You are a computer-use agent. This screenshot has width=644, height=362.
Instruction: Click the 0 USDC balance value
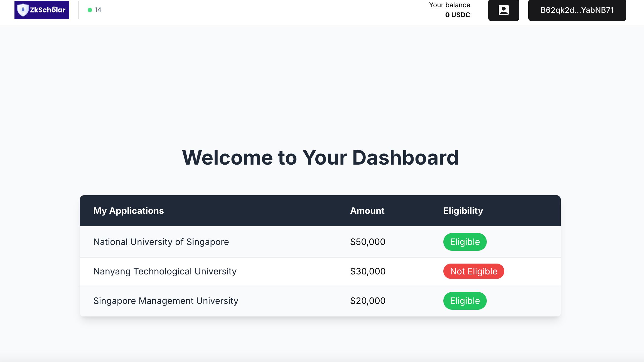[458, 15]
